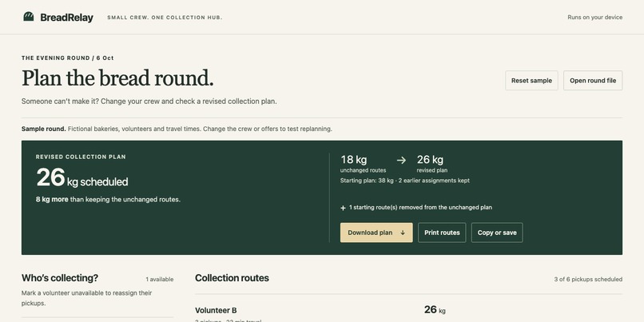
Task: Click '3 of 6 pickups scheduled' status
Action: click(588, 280)
